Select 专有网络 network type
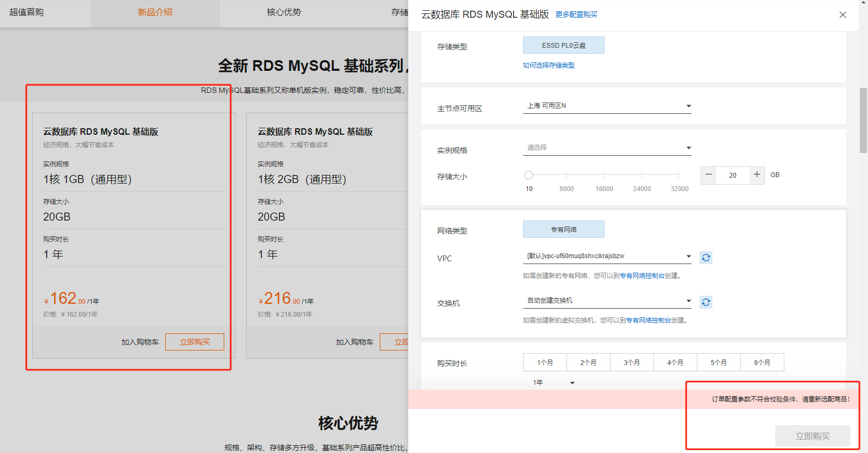This screenshot has width=868, height=453. 564,229
